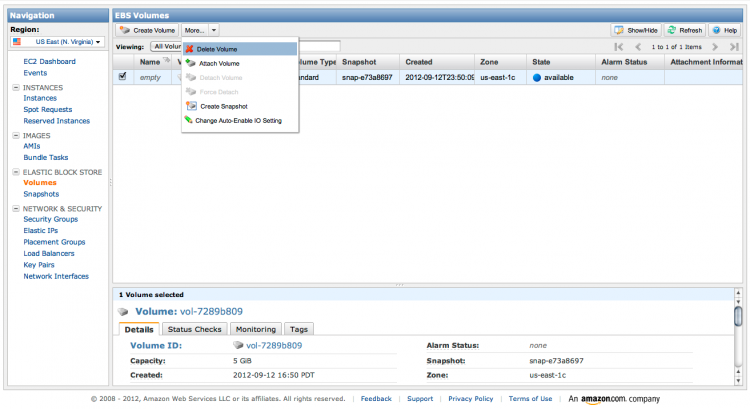Click the Create Snapshot icon
This screenshot has width=750, height=409.
191,106
